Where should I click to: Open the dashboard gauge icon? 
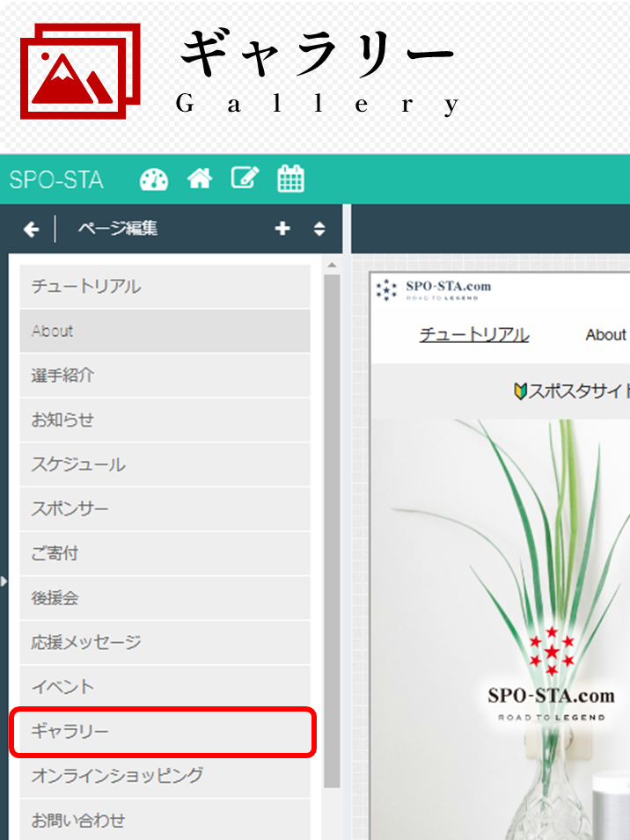click(x=154, y=179)
